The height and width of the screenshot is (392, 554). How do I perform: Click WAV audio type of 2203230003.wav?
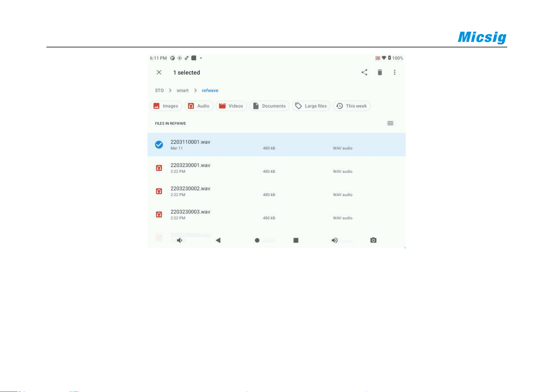tap(343, 218)
